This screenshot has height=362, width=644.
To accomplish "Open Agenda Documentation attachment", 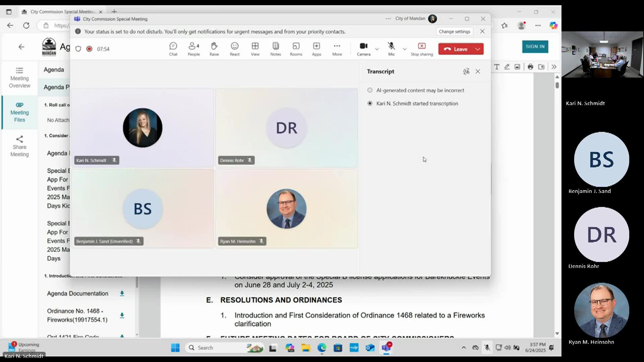I will click(x=77, y=294).
